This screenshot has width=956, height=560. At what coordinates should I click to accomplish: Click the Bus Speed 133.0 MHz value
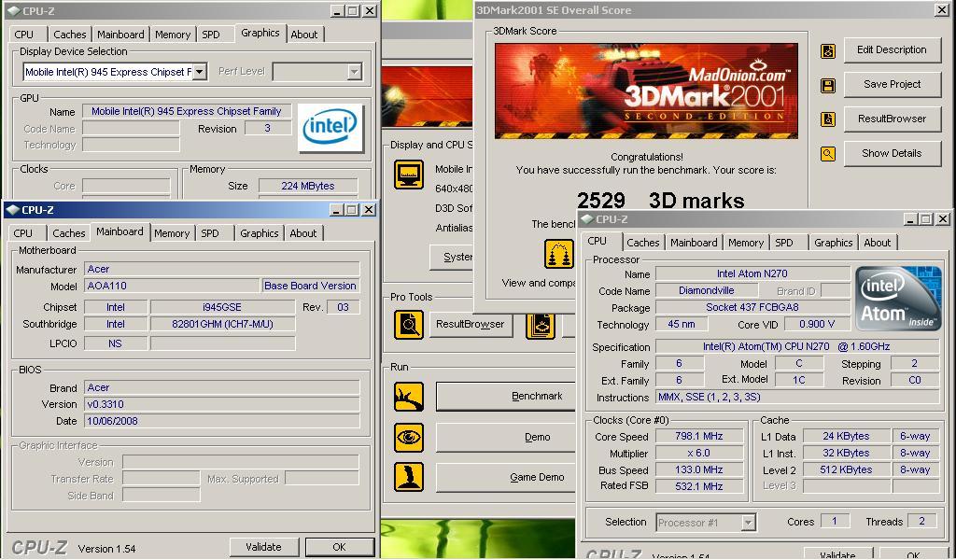click(x=698, y=469)
